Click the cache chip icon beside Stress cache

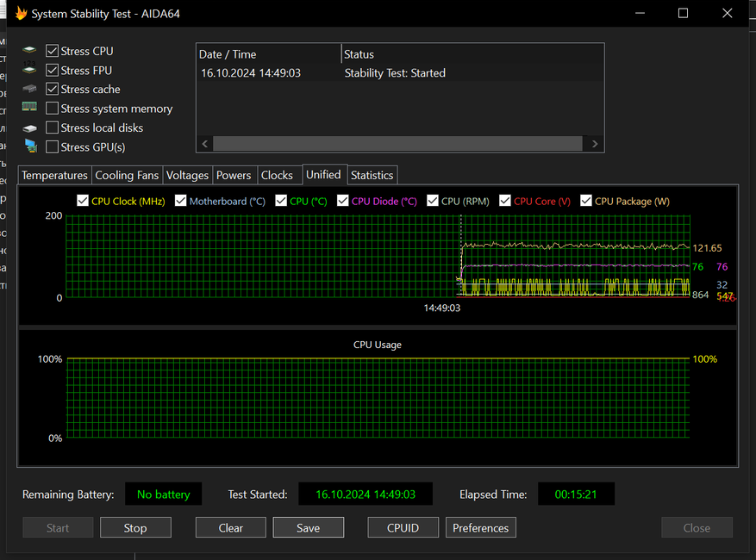click(30, 90)
